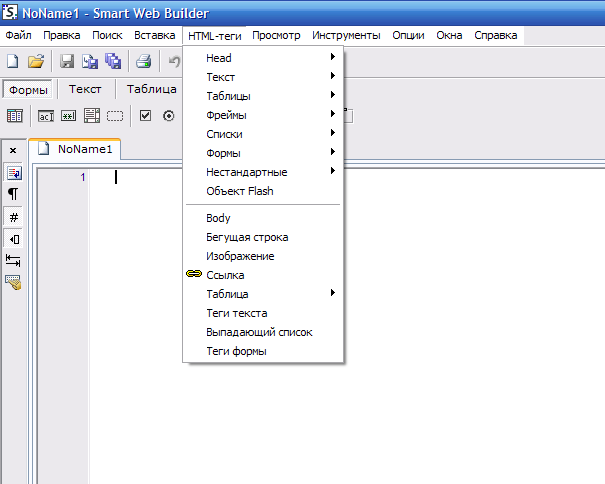Open the Окна menu
Image resolution: width=605 pixels, height=484 pixels.
click(449, 35)
